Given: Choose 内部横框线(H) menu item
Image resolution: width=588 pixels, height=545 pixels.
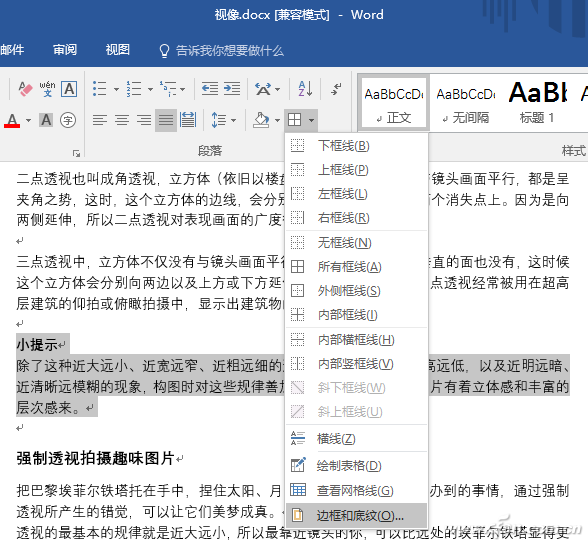Looking at the screenshot, I should [356, 340].
